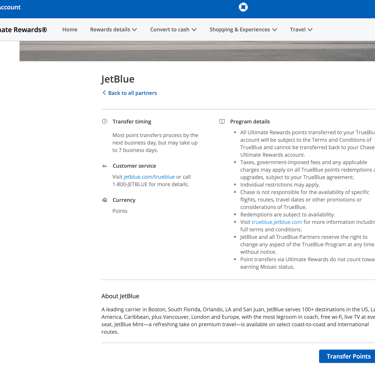
Task: Expand the Travel dropdown menu
Action: (301, 29)
